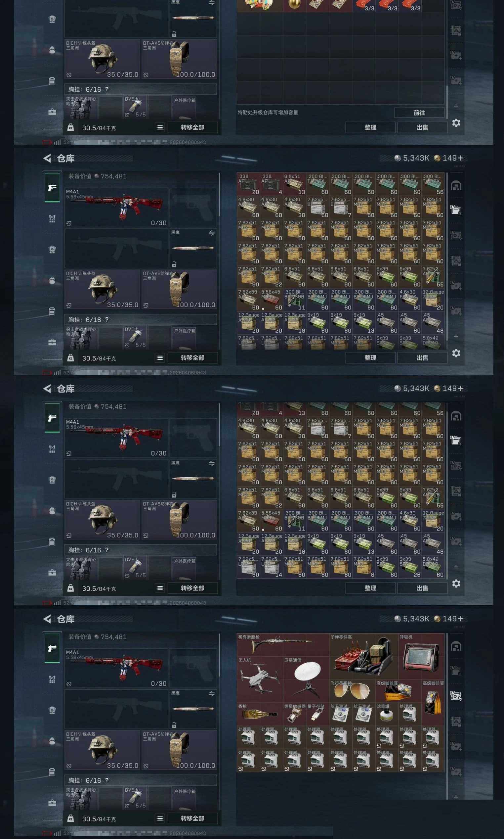Click the 子弹零件高 ammo parts crate
This screenshot has width=504, height=839.
[x=363, y=656]
